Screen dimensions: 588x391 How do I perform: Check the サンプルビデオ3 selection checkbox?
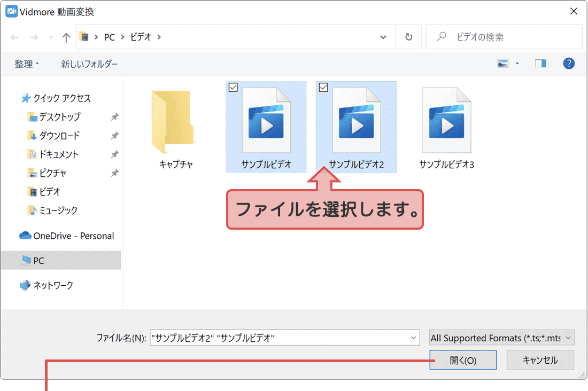click(414, 88)
